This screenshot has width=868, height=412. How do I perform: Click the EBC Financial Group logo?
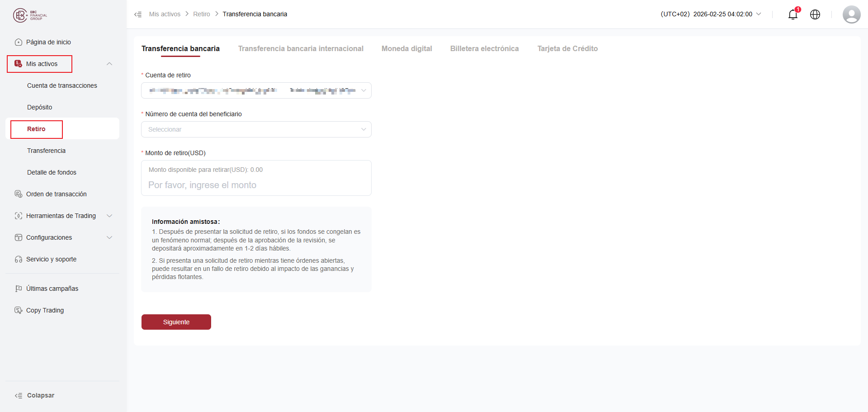[x=30, y=15]
